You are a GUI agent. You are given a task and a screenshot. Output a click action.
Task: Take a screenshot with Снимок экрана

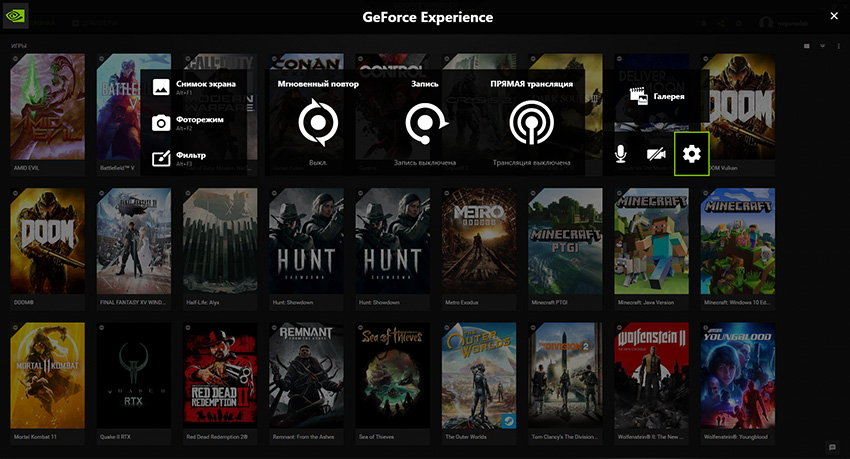click(194, 87)
